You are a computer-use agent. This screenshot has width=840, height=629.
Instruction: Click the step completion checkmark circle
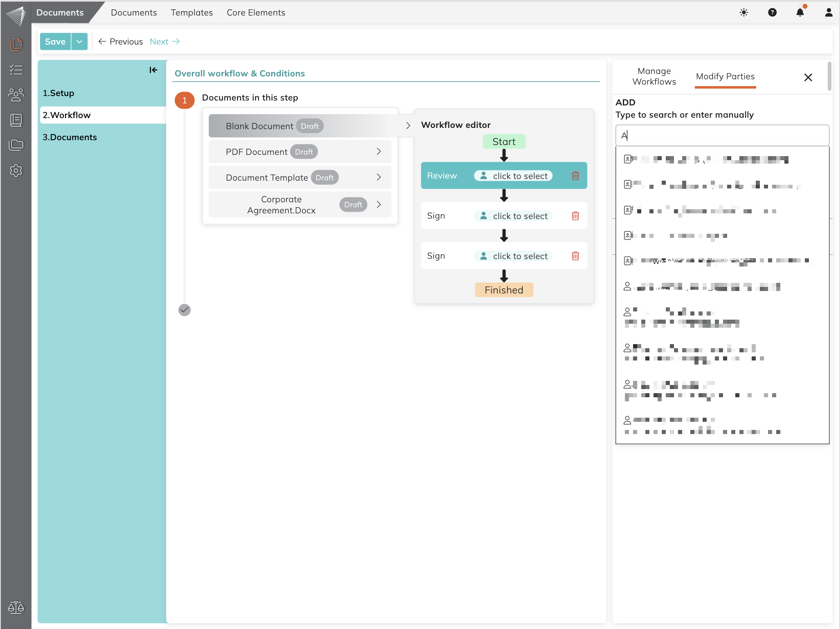(x=184, y=310)
